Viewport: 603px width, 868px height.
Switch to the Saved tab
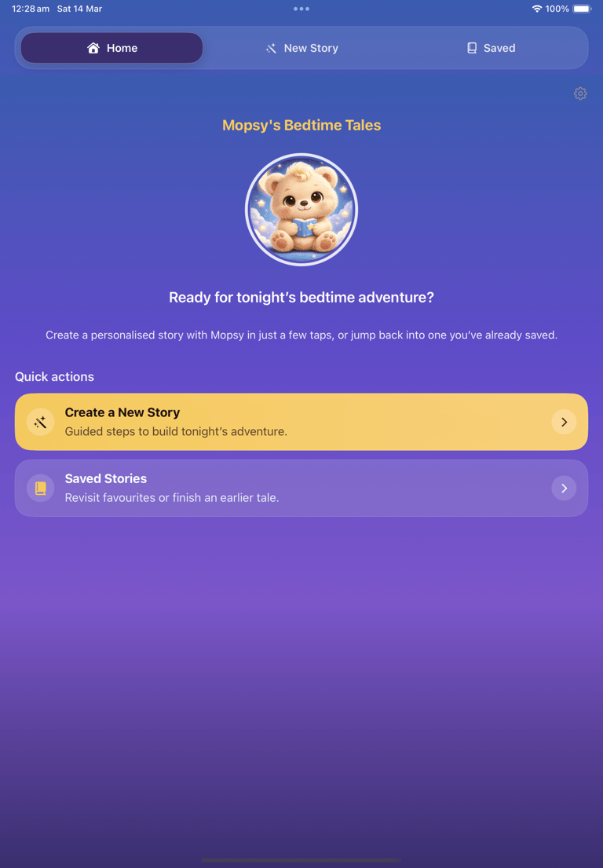coord(491,48)
